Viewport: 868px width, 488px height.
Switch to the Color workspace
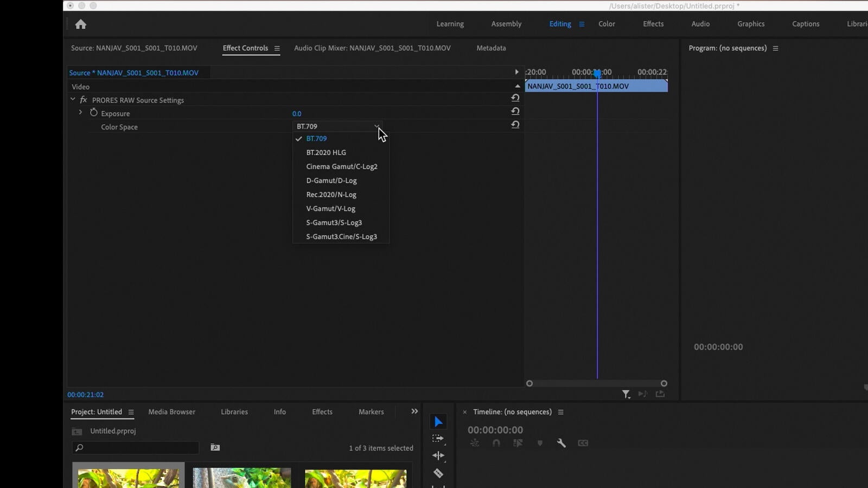607,24
